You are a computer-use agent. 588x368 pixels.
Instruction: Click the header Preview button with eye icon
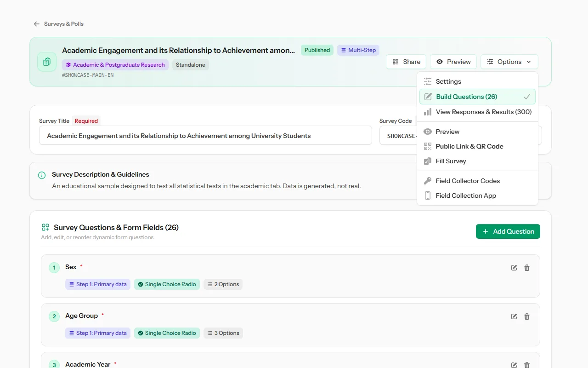pyautogui.click(x=453, y=62)
